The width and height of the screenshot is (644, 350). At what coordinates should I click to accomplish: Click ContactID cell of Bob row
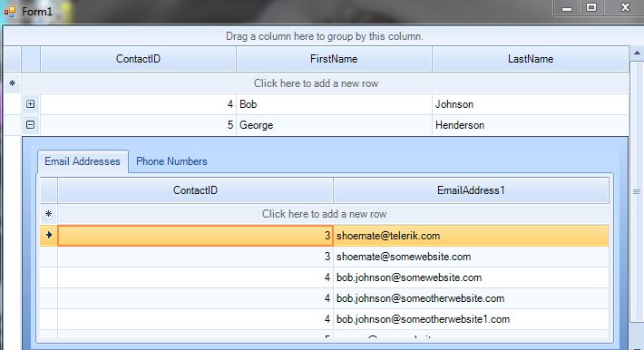tap(138, 104)
